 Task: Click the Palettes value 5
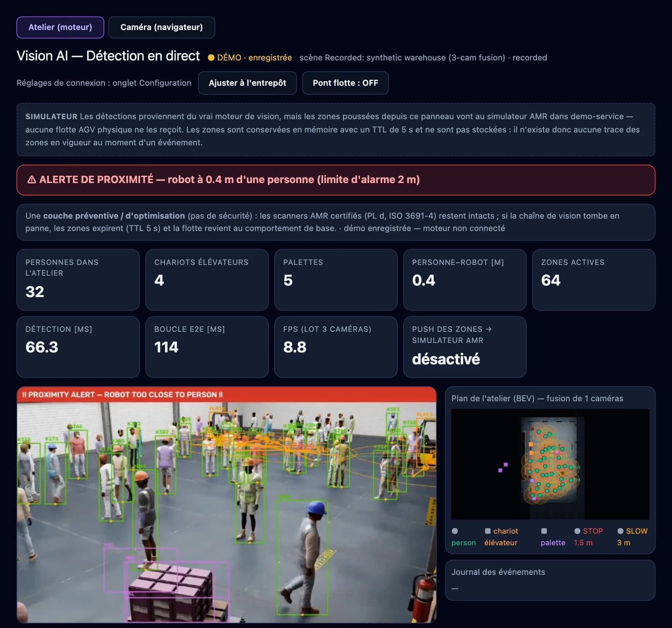pyautogui.click(x=288, y=280)
